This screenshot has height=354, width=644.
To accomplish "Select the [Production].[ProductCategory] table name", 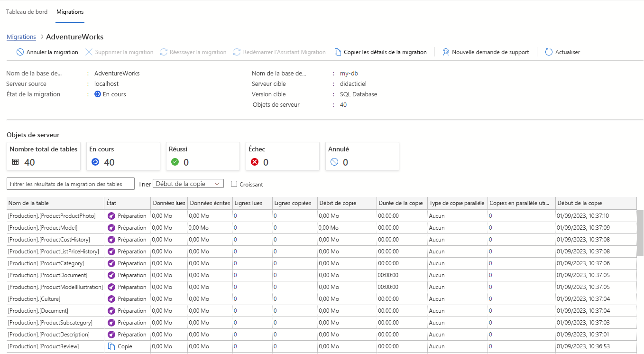I will point(46,263).
